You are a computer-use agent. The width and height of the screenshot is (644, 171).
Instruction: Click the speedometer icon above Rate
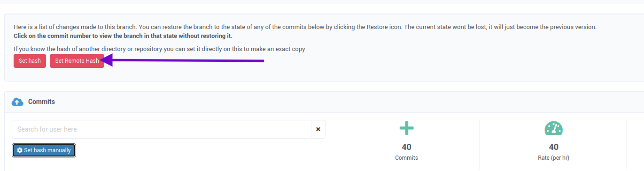553,128
